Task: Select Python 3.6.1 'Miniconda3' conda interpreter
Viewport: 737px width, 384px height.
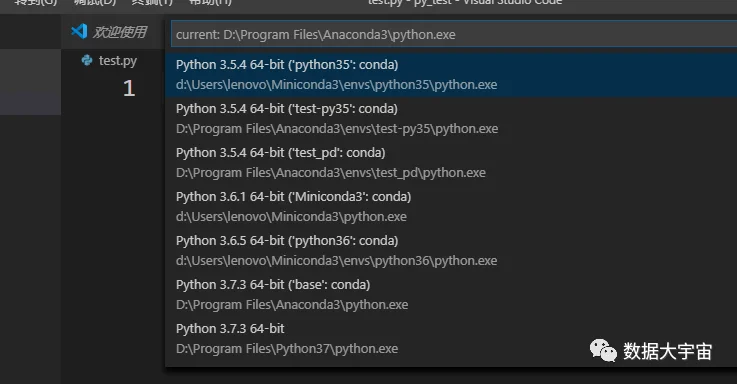Action: 451,206
